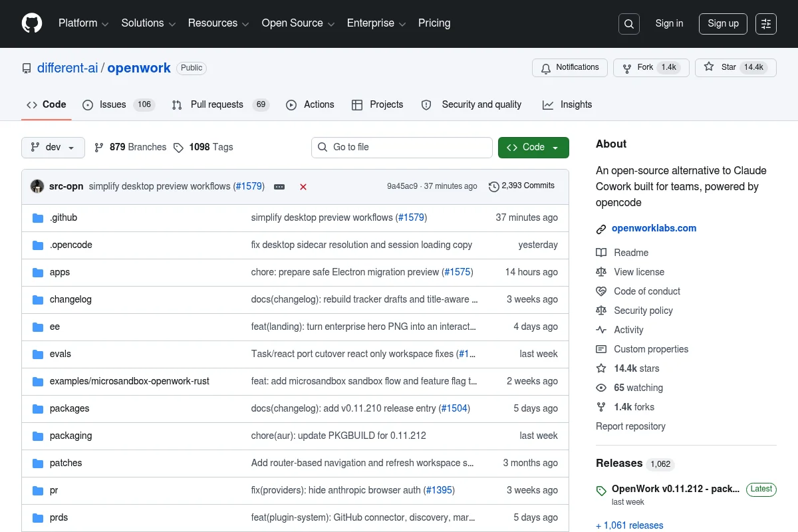Open the openwork repository name link

pos(139,68)
